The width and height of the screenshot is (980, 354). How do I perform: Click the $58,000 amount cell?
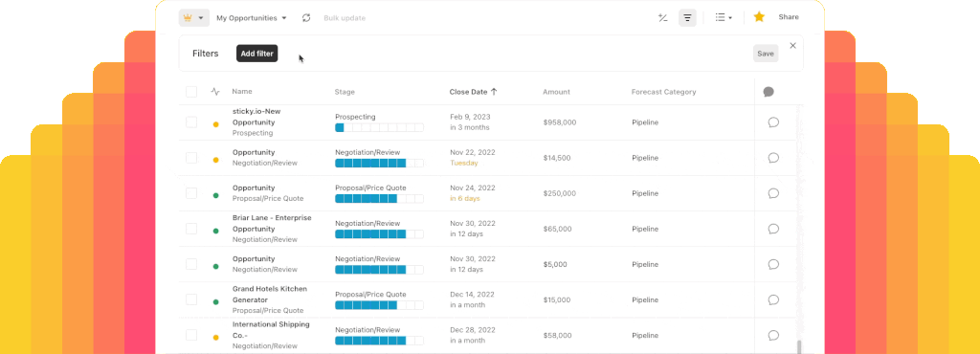[x=558, y=335]
